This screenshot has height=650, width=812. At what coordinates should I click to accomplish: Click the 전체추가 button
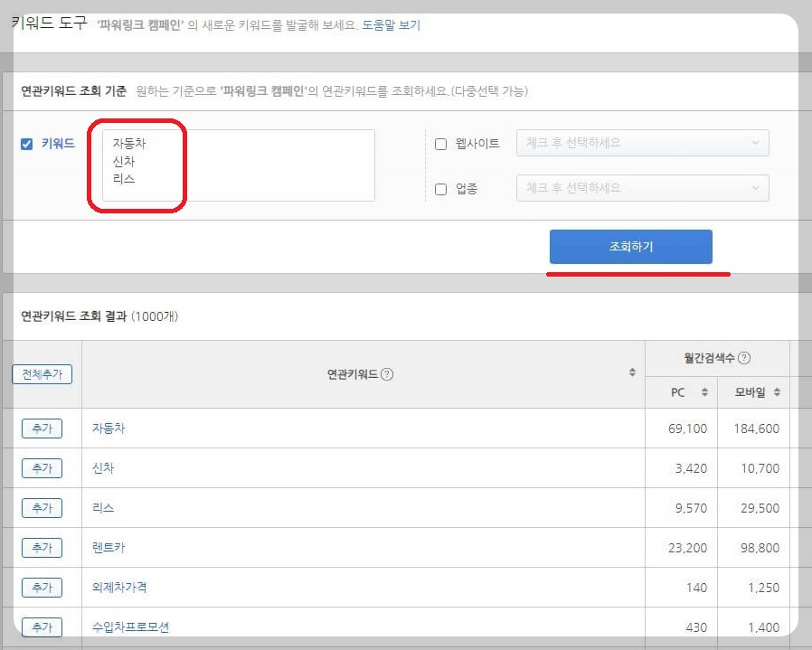pyautogui.click(x=42, y=373)
